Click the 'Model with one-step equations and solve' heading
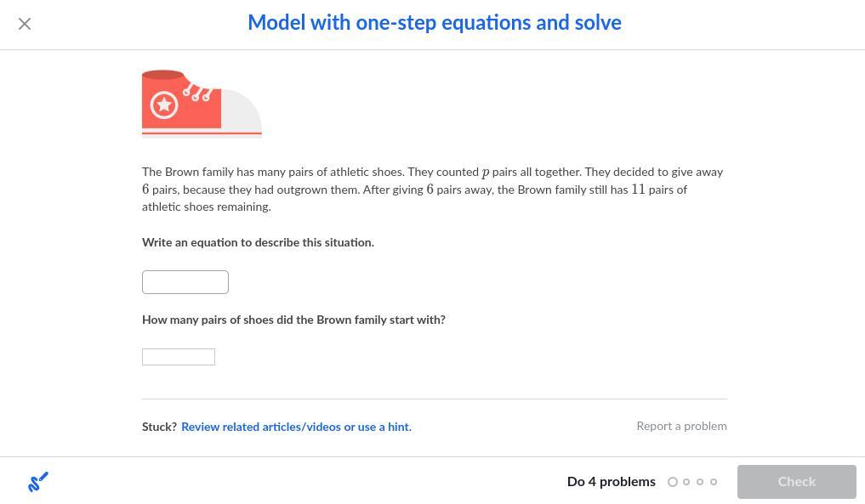The image size is (865, 504). click(434, 23)
